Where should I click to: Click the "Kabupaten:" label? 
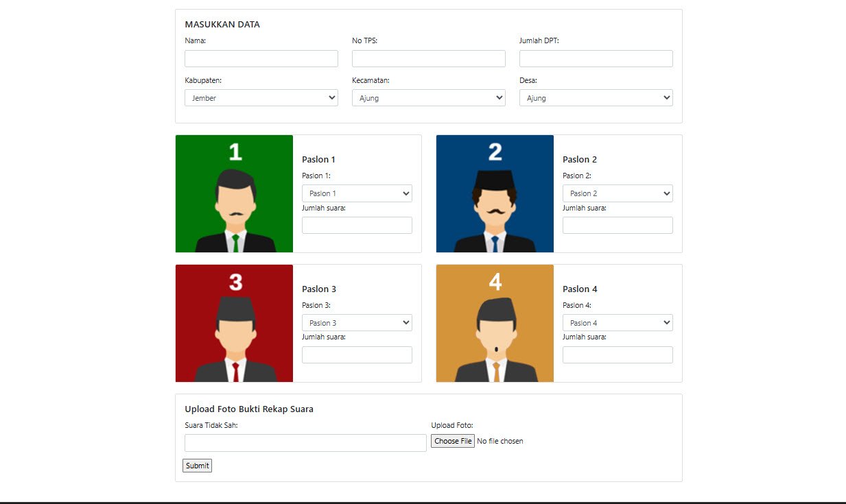[203, 80]
